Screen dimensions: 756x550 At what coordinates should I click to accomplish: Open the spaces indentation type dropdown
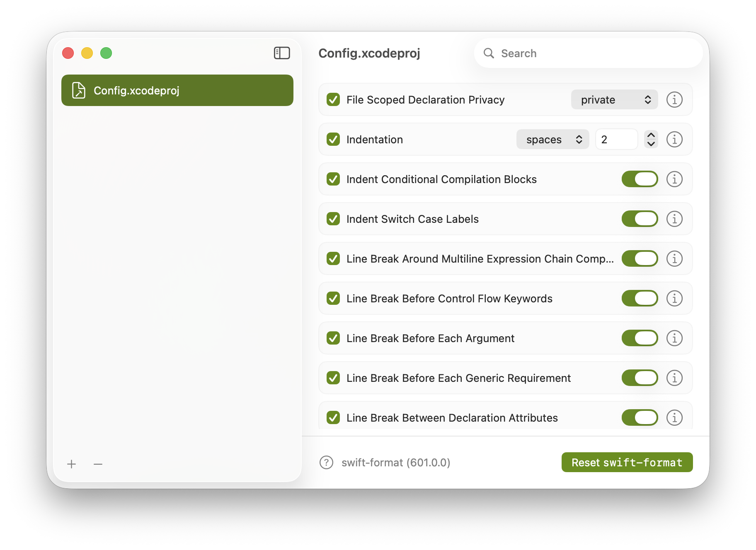click(552, 140)
